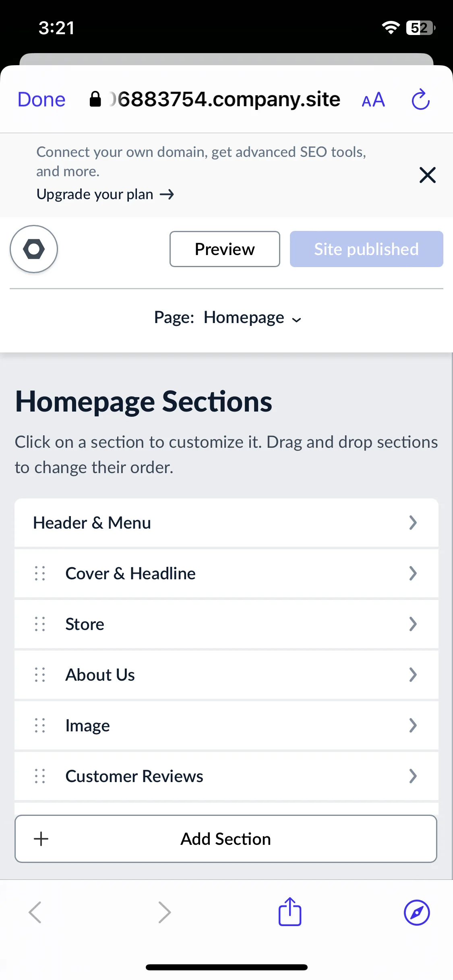Tap the Store section drag handle
The image size is (453, 980).
[40, 624]
